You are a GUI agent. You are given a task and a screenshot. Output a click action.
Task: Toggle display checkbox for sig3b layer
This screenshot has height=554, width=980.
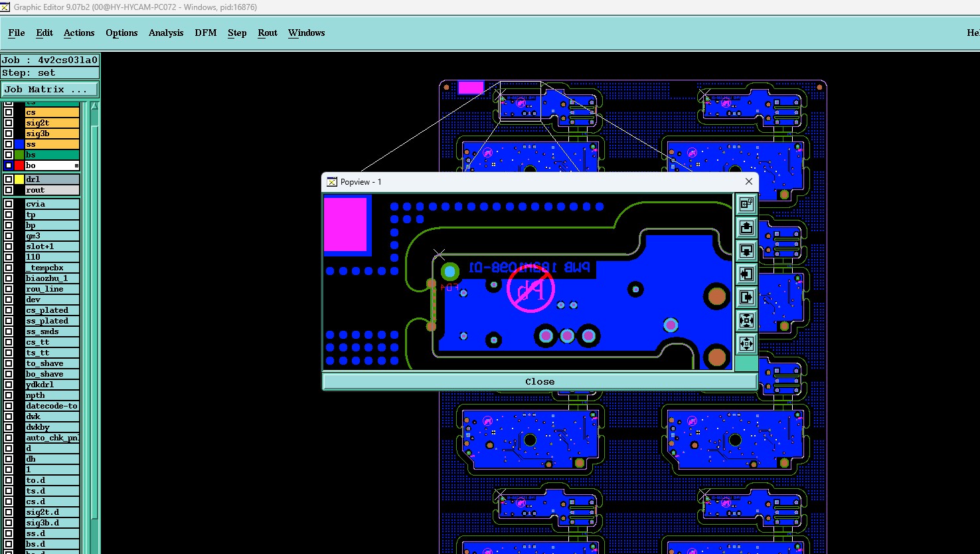coord(9,134)
